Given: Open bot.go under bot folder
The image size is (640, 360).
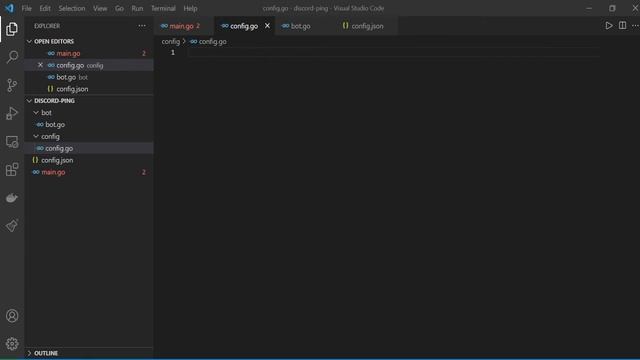Looking at the screenshot, I should click(x=89, y=124).
